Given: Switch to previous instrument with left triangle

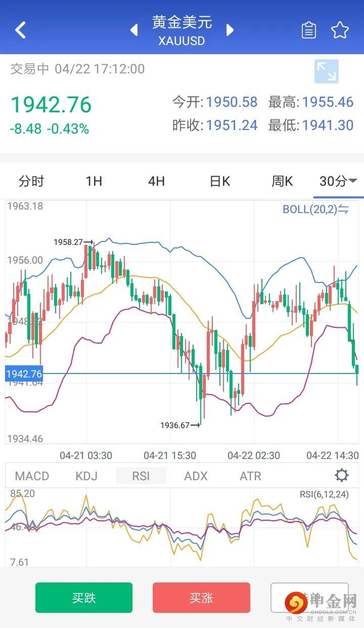Looking at the screenshot, I should tap(134, 30).
